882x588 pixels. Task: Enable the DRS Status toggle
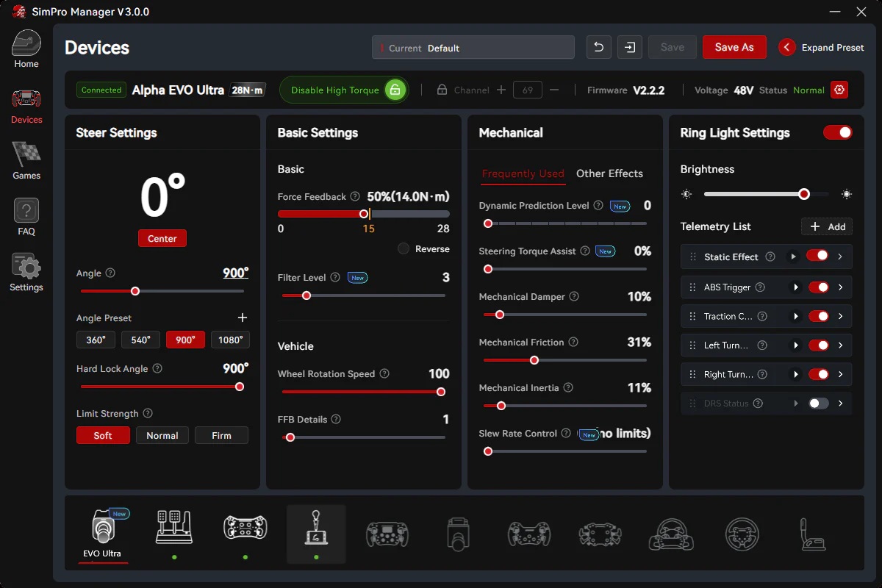[x=818, y=404]
